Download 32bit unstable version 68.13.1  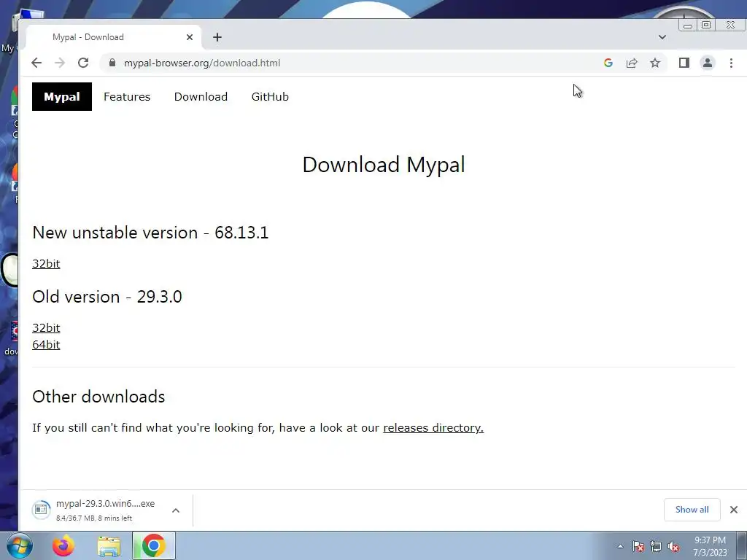[46, 264]
